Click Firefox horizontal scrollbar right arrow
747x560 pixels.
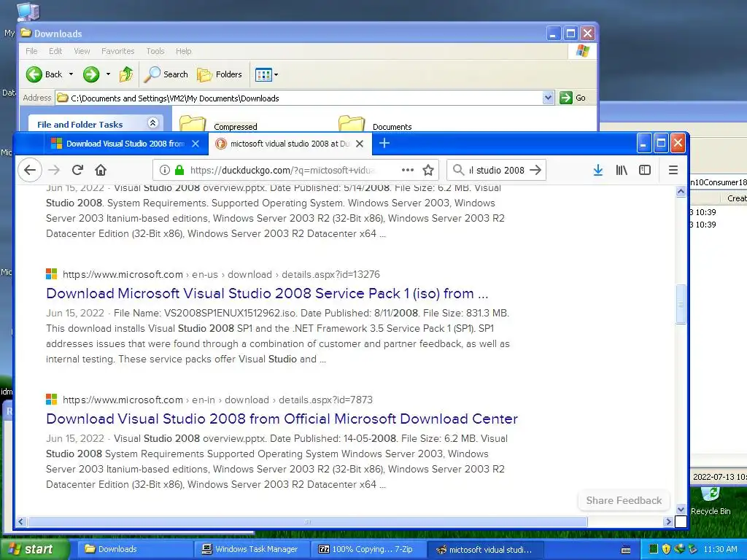(x=668, y=521)
